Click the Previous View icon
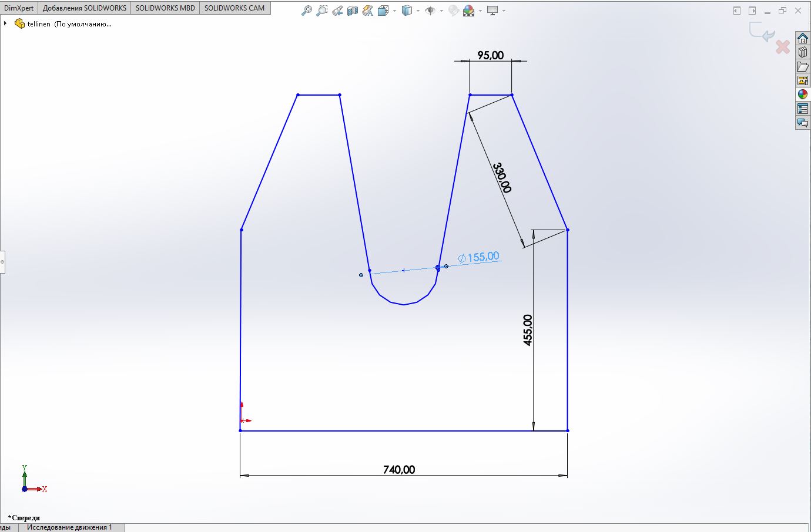The width and height of the screenshot is (811, 532). 337,11
